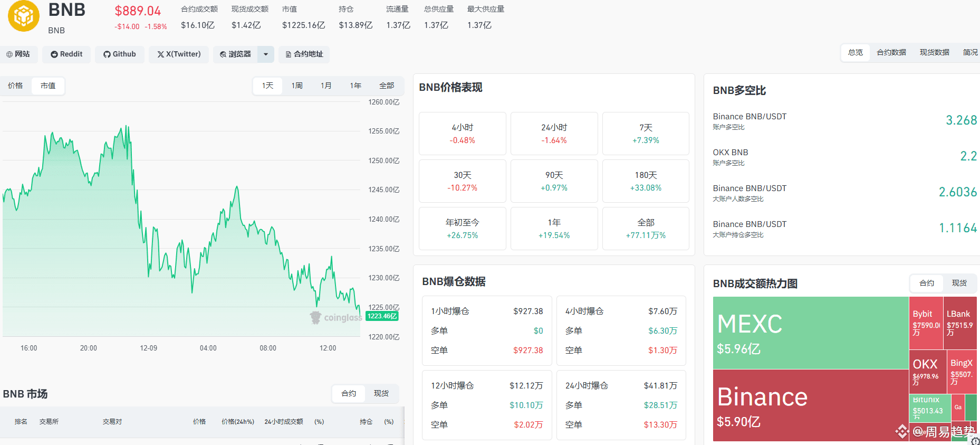Click the 1223.46亿 current value chart label
980x445 pixels.
(382, 316)
